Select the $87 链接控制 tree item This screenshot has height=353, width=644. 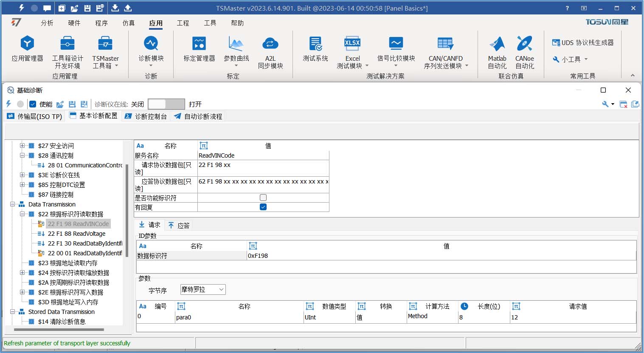(56, 195)
